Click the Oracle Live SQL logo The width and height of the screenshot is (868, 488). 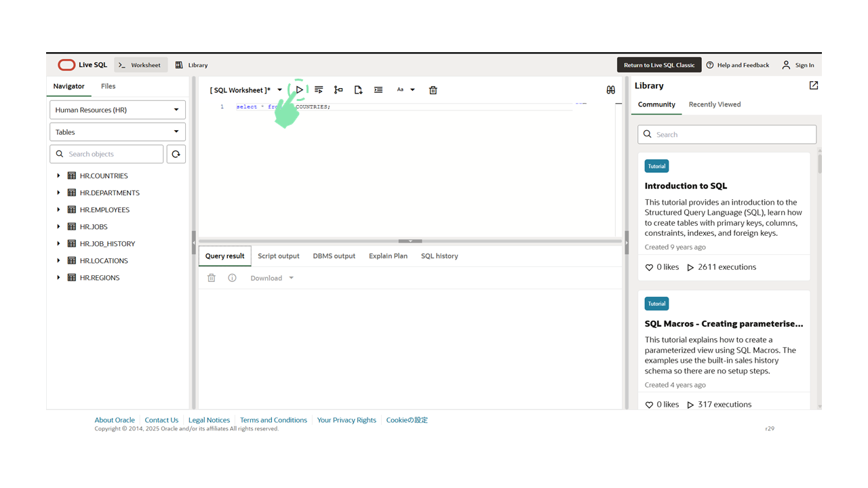click(82, 65)
